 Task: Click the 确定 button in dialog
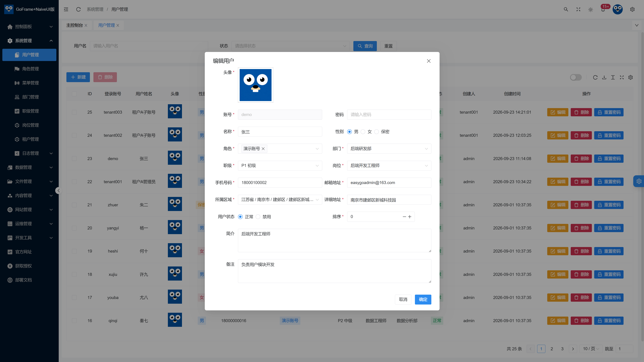tap(423, 299)
